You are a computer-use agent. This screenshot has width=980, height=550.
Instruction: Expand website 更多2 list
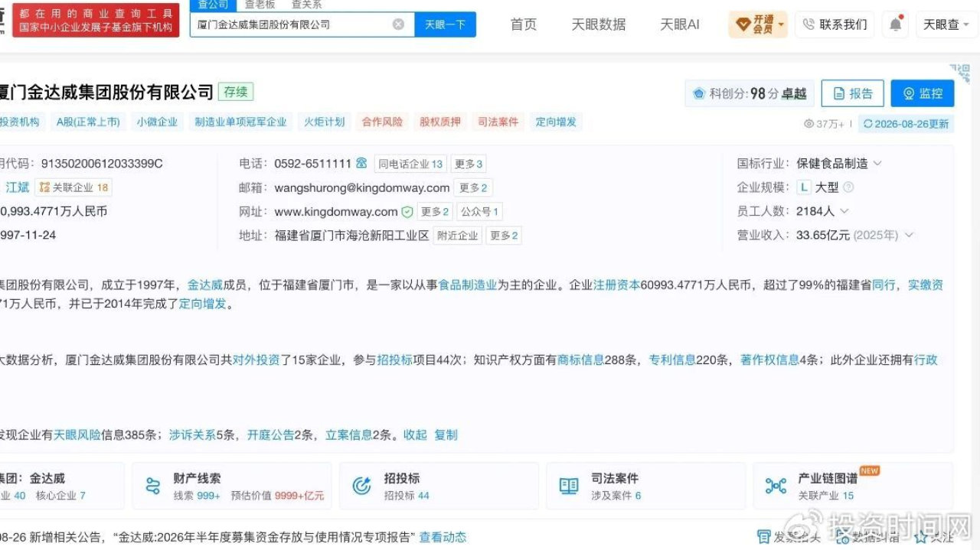[436, 212]
